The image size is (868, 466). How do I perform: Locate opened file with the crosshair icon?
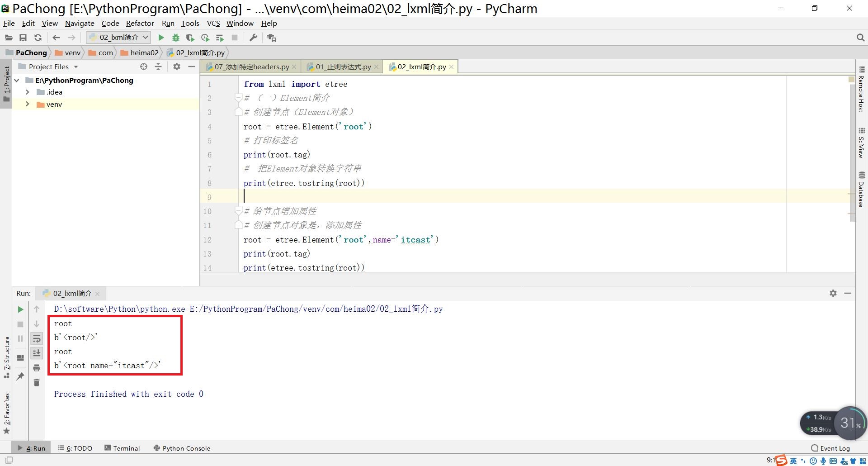click(x=144, y=67)
